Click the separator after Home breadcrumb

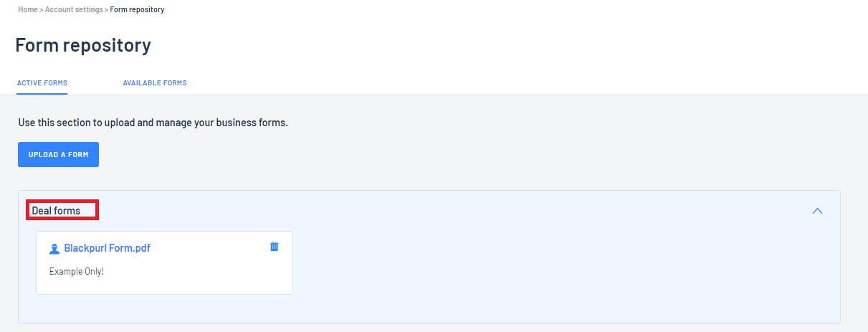coord(41,9)
